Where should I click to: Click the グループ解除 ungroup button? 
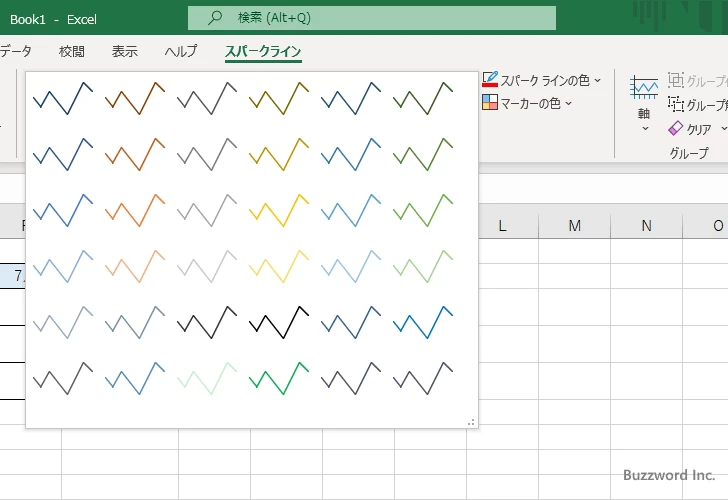[x=698, y=105]
